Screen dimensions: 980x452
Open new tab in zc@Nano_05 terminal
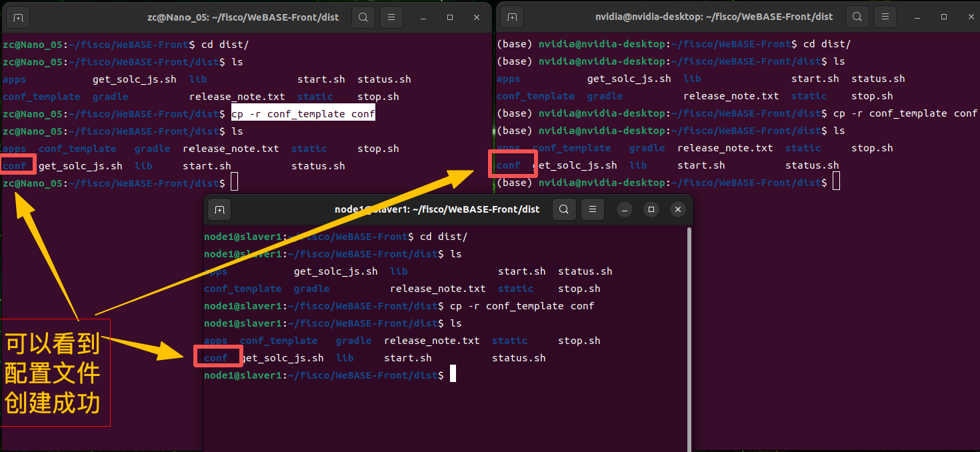coord(18,17)
